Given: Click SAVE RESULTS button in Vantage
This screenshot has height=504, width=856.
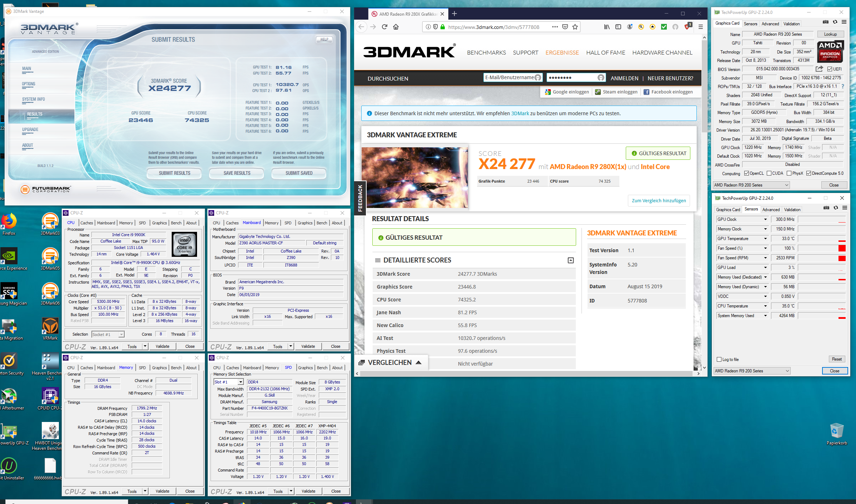Looking at the screenshot, I should click(x=237, y=173).
